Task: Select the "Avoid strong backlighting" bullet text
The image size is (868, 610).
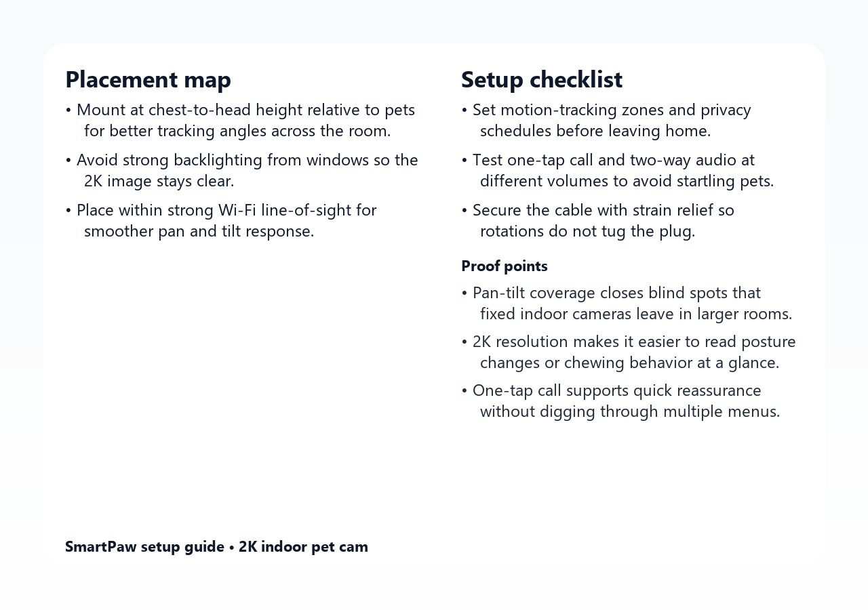Action: (247, 160)
